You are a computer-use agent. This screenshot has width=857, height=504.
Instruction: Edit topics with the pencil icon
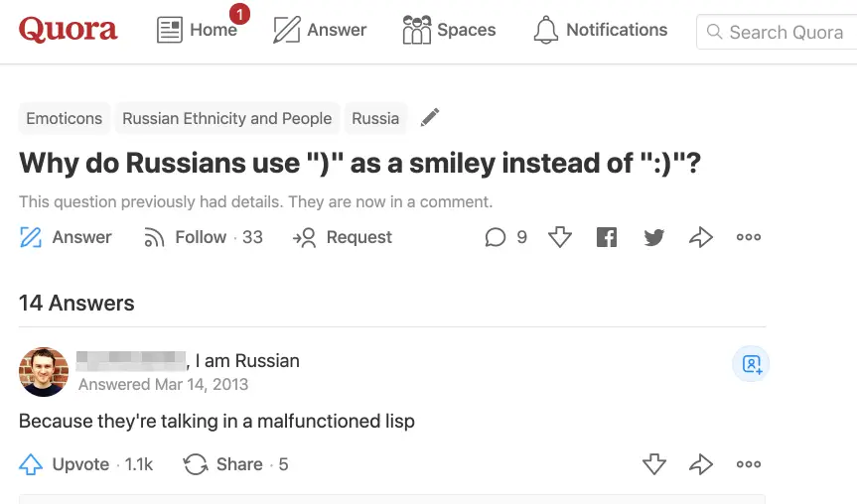point(429,118)
